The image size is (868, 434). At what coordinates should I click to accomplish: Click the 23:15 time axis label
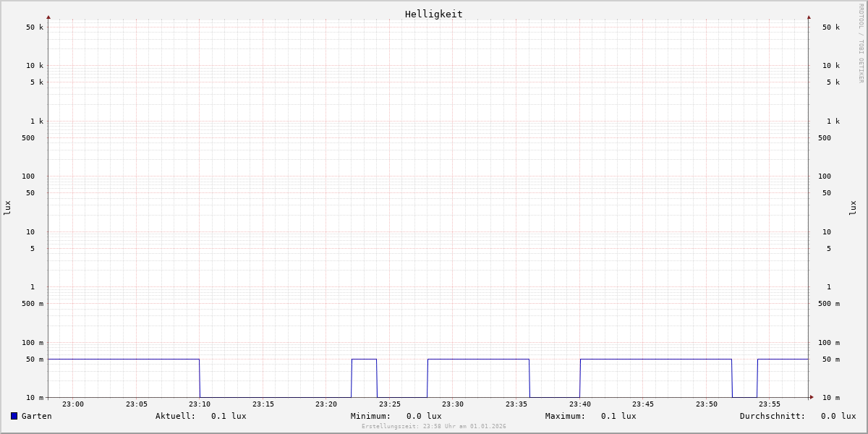pyautogui.click(x=263, y=404)
